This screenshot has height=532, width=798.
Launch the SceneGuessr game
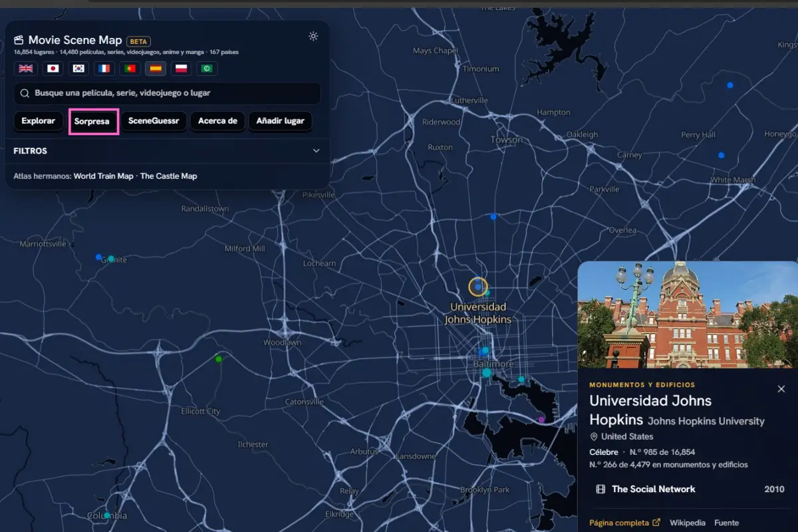[153, 121]
